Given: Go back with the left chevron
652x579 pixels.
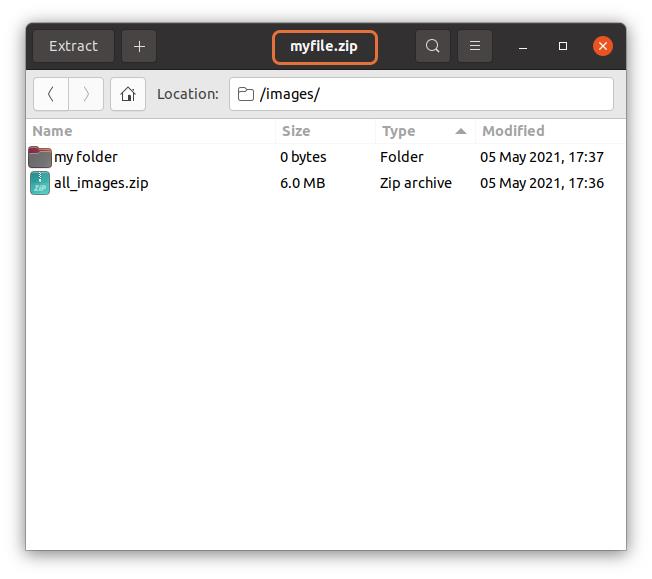Looking at the screenshot, I should 51,94.
